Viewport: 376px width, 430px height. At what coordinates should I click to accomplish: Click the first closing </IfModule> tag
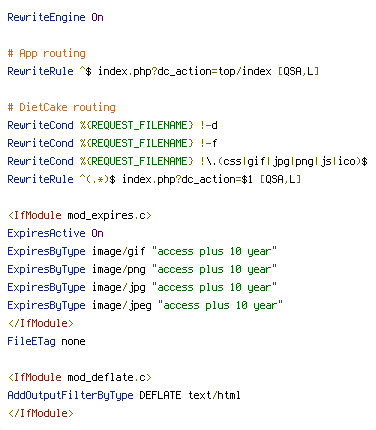[40, 323]
